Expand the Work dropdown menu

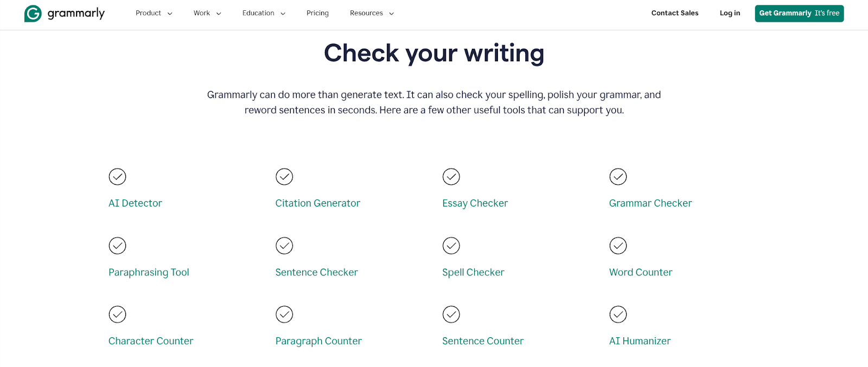207,13
